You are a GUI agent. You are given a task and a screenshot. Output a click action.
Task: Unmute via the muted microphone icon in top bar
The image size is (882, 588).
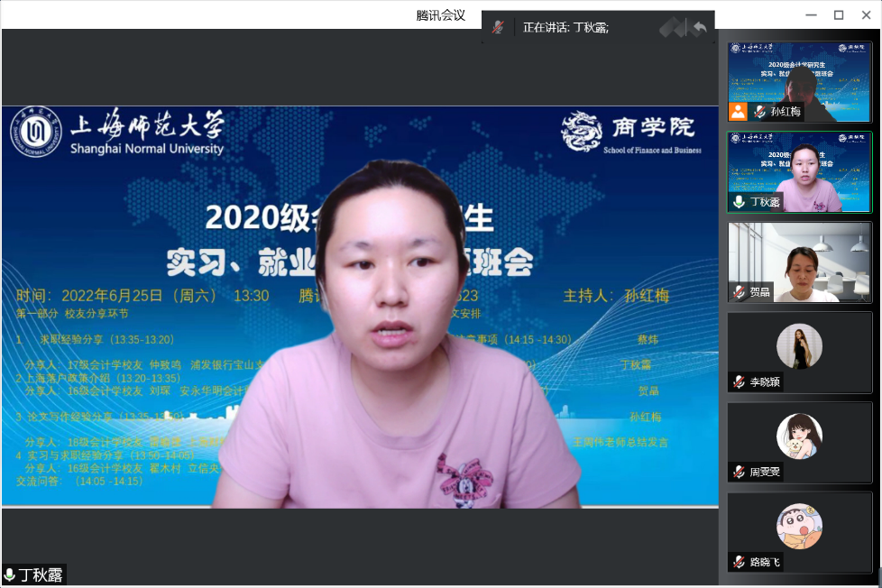point(498,27)
